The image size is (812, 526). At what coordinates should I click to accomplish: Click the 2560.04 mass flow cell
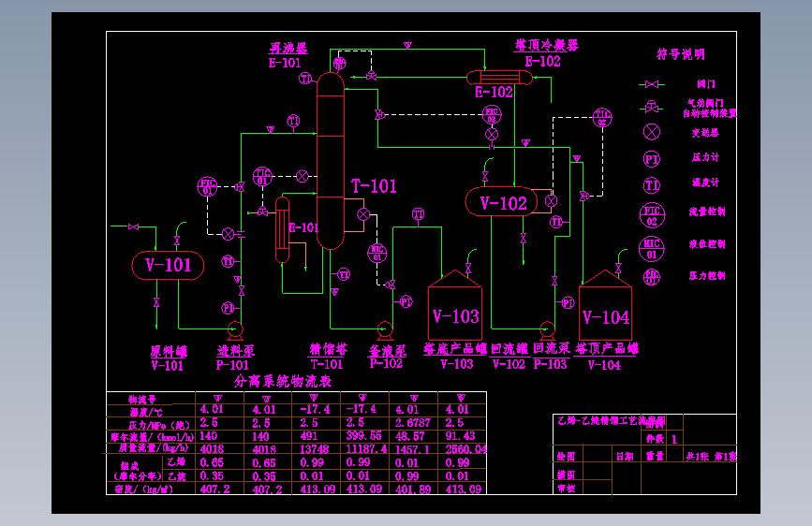coord(466,449)
